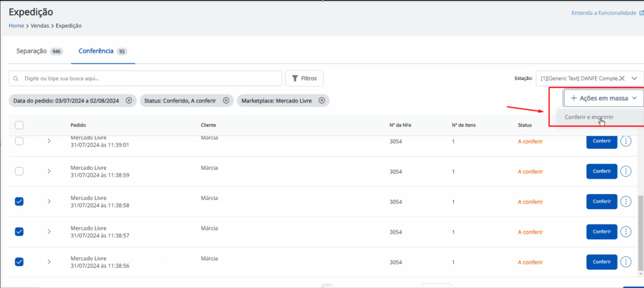Open the Vendas breadcrumb
This screenshot has width=644, height=288.
point(40,26)
